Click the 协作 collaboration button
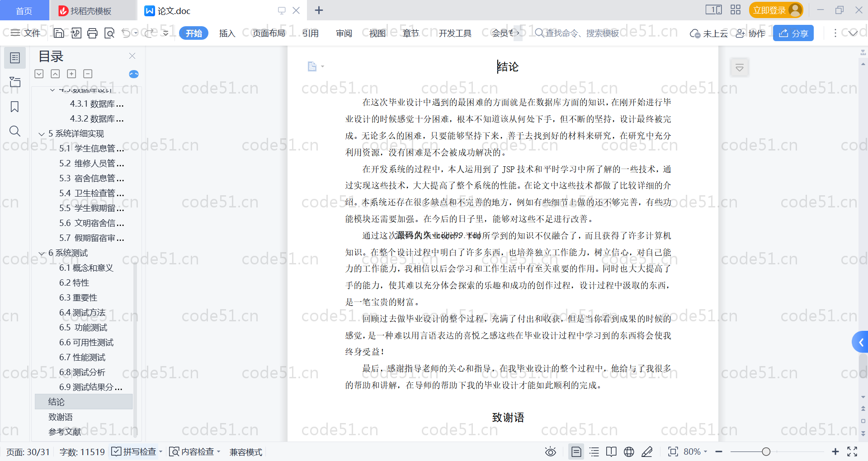 pyautogui.click(x=750, y=33)
